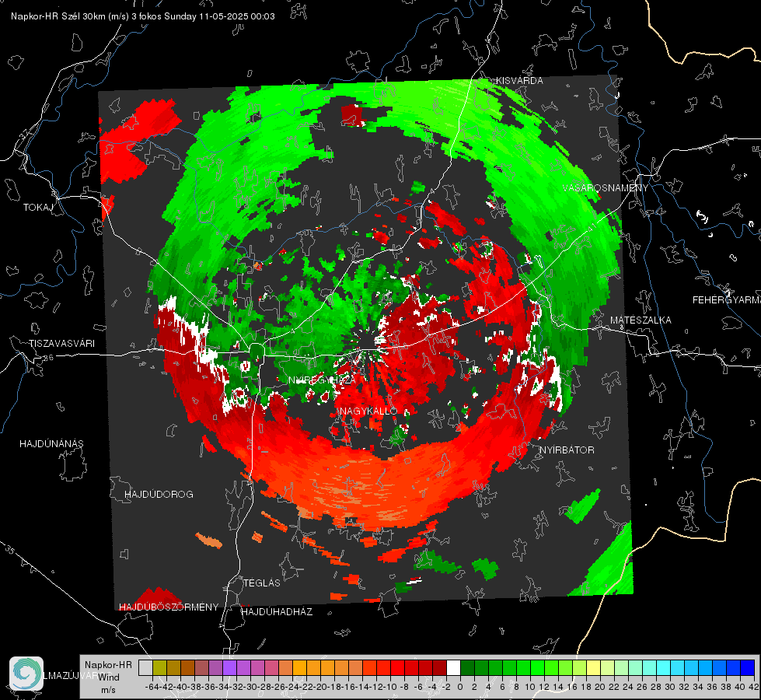Select the NAGYKÁLLÓ town label
This screenshot has width=761, height=700.
(x=369, y=411)
